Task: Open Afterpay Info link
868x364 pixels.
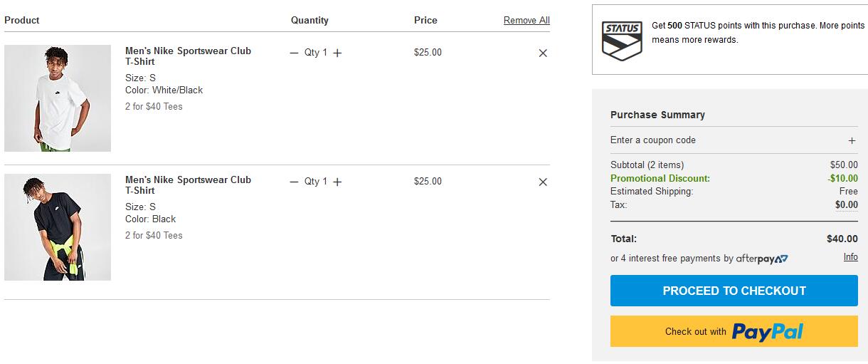Action: coord(851,257)
